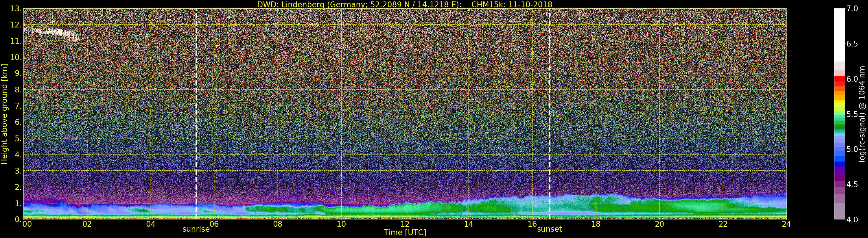868x238 pixels.
Task: Click the '7.' height tick label
Action: pos(18,106)
